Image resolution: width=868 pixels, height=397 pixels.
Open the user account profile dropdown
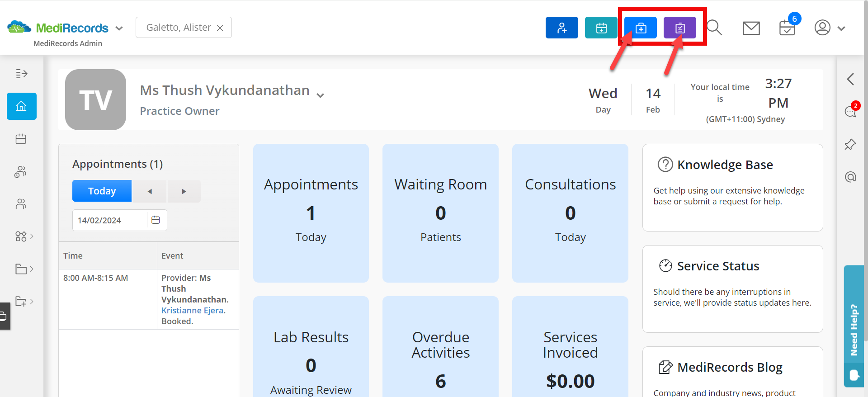(x=830, y=28)
